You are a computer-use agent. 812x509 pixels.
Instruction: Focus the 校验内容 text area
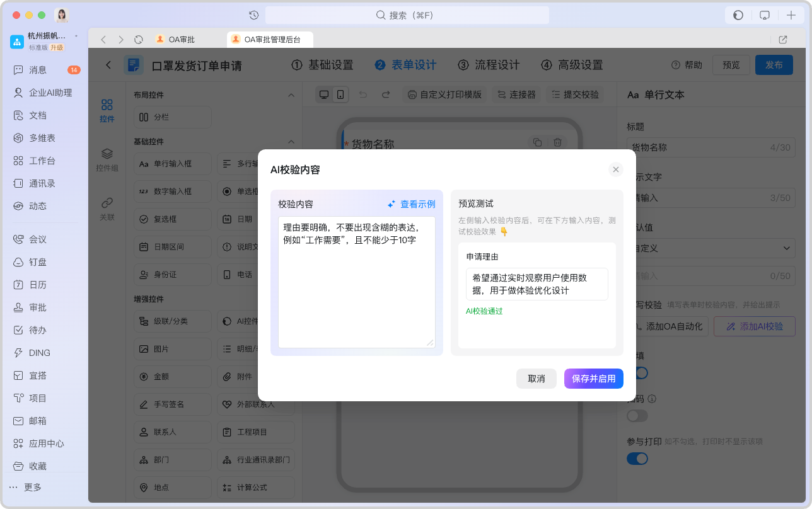coord(357,282)
